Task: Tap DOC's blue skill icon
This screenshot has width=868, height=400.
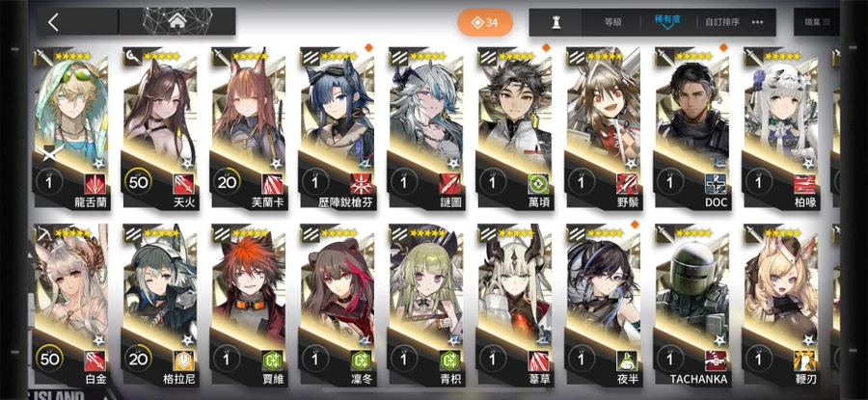Action: point(716,184)
